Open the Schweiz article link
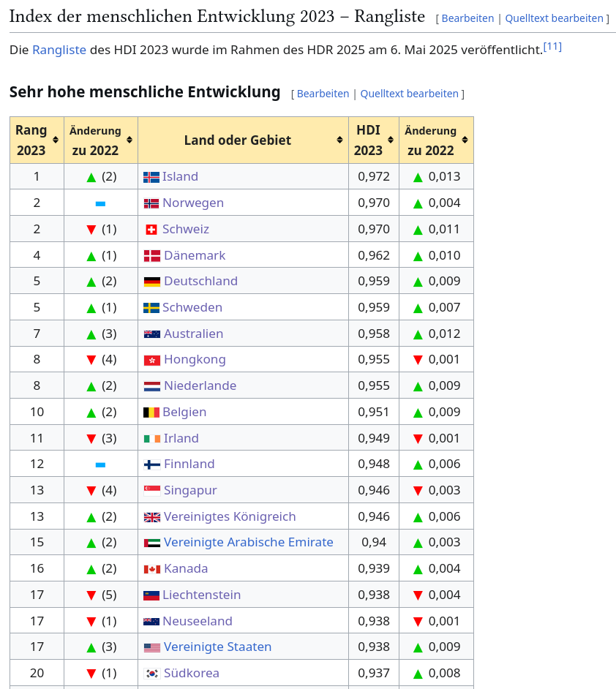This screenshot has height=689, width=616. pyautogui.click(x=185, y=230)
